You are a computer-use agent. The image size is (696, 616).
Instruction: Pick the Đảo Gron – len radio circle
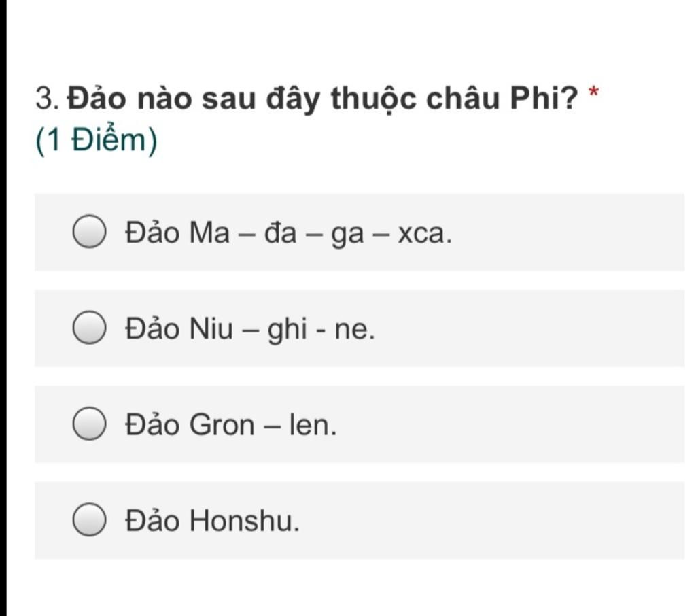coord(89,424)
